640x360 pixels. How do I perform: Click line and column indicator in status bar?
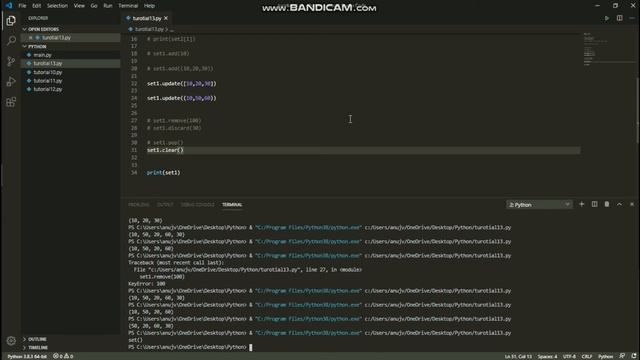coord(518,356)
